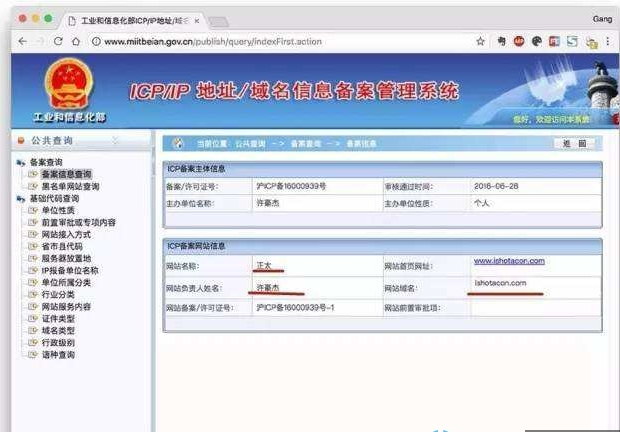Select 备案信息查询 in the sidebar

[66, 174]
